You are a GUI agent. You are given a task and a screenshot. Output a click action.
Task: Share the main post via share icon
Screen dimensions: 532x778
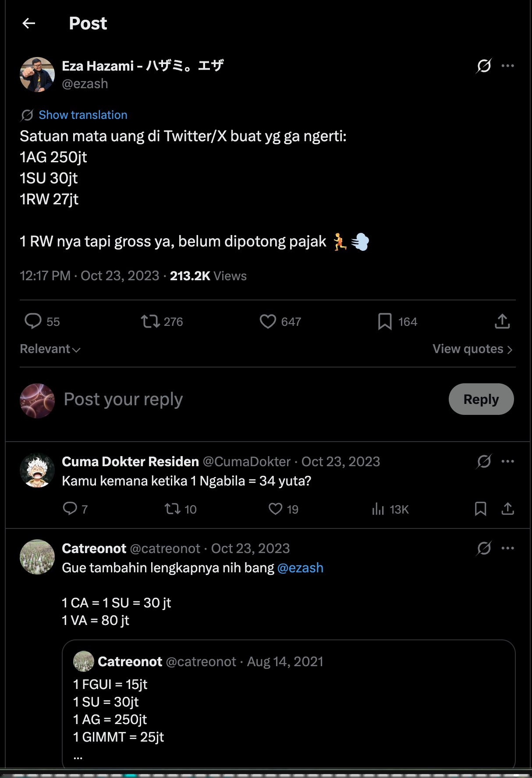[502, 321]
